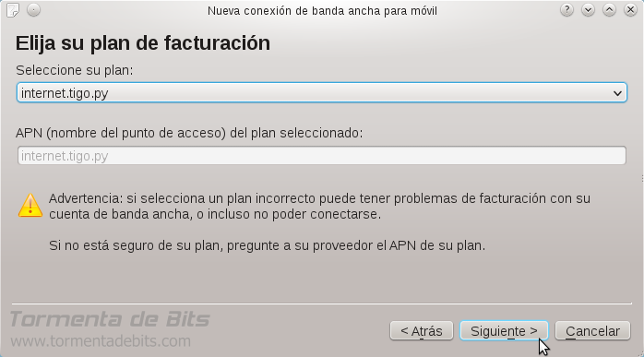Open the plan combo box showing internet.tigo.py
This screenshot has height=357, width=644.
(322, 93)
